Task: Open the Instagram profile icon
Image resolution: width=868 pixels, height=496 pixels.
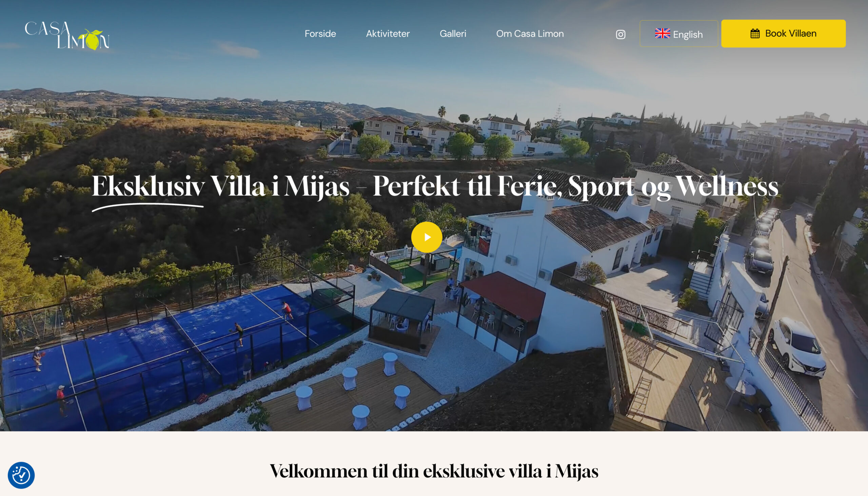Action: 620,34
